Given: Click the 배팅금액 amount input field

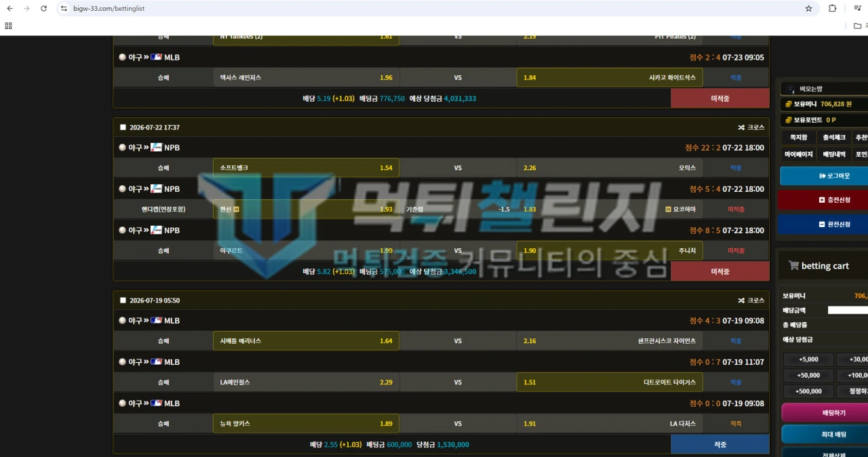Looking at the screenshot, I should coord(848,310).
